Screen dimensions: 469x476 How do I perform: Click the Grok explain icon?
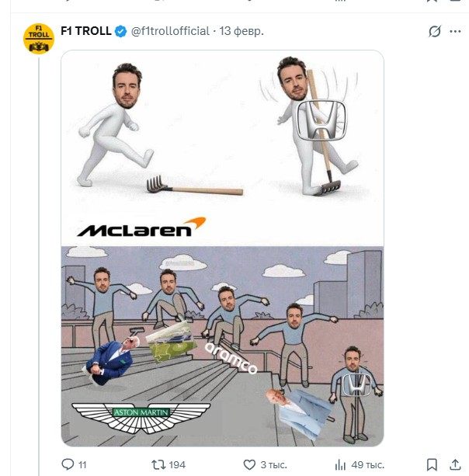(x=435, y=32)
